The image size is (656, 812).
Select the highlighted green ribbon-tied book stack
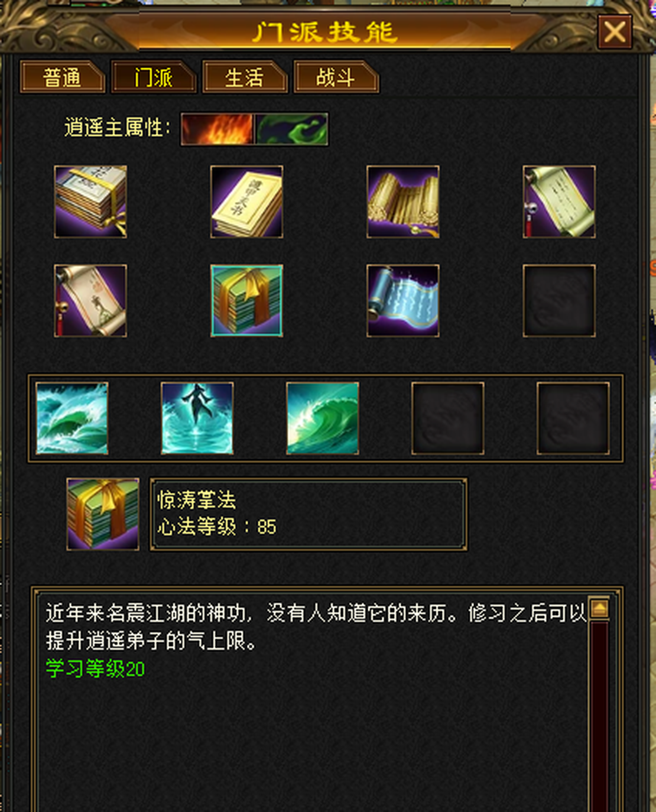246,301
